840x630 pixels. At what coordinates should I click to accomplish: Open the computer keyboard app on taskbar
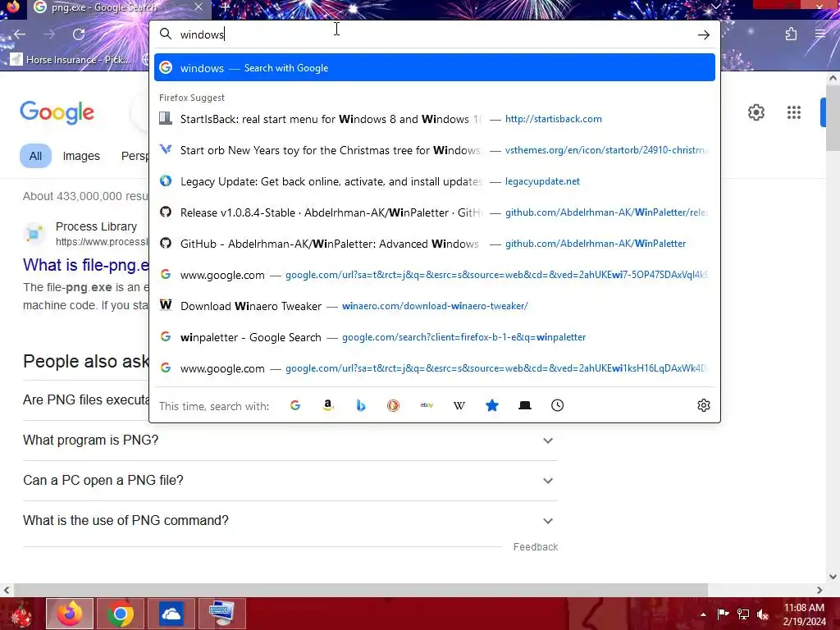pyautogui.click(x=221, y=614)
